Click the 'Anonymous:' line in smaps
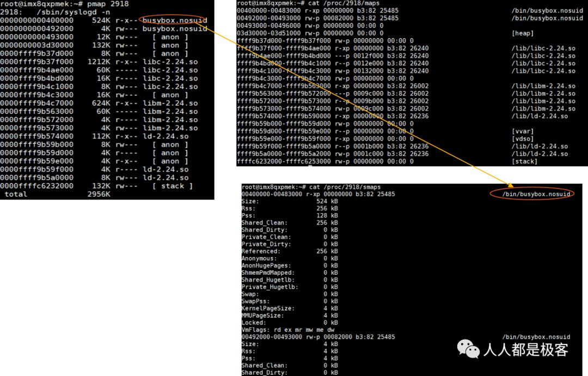Screen dimensions: 588x376 [290, 258]
